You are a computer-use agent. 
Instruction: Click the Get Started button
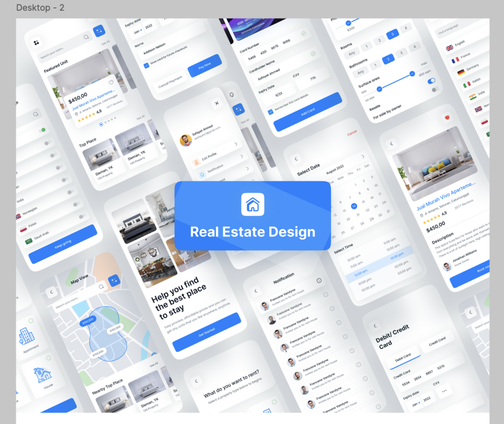click(207, 332)
